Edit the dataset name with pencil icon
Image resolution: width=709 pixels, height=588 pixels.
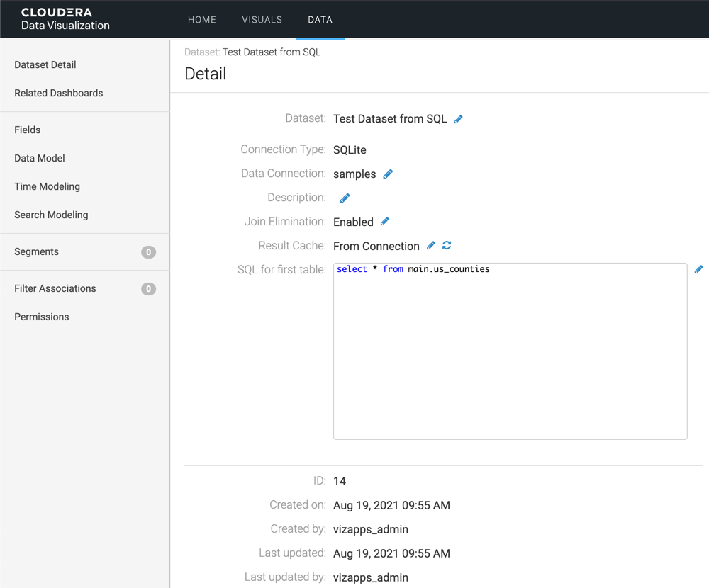click(459, 119)
